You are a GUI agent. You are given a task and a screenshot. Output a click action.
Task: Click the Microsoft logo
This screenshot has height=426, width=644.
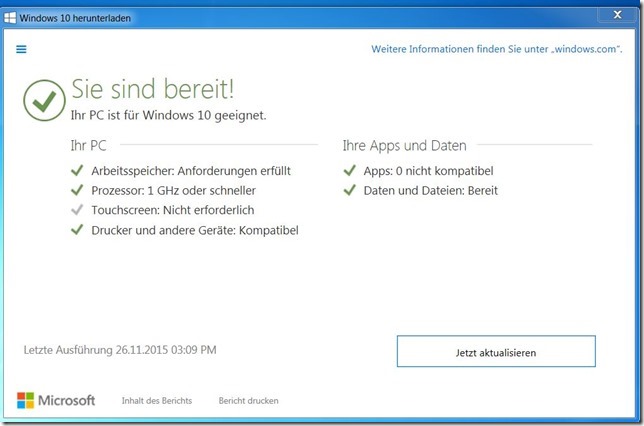point(56,400)
